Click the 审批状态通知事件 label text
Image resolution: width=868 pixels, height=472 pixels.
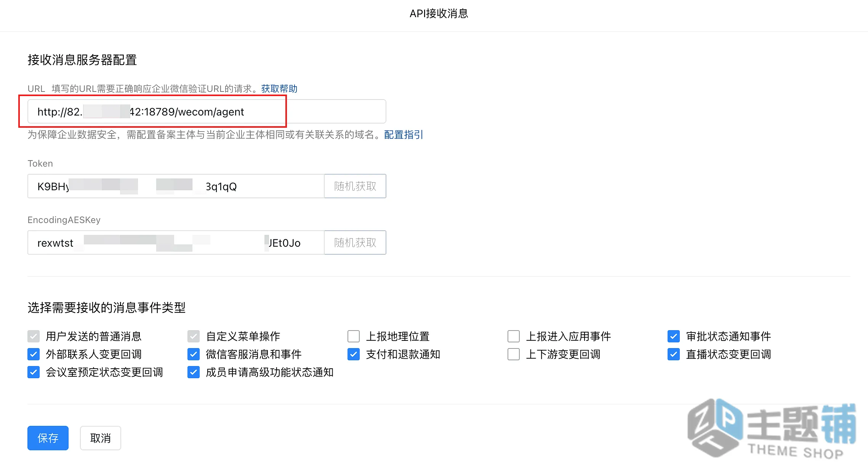point(729,336)
